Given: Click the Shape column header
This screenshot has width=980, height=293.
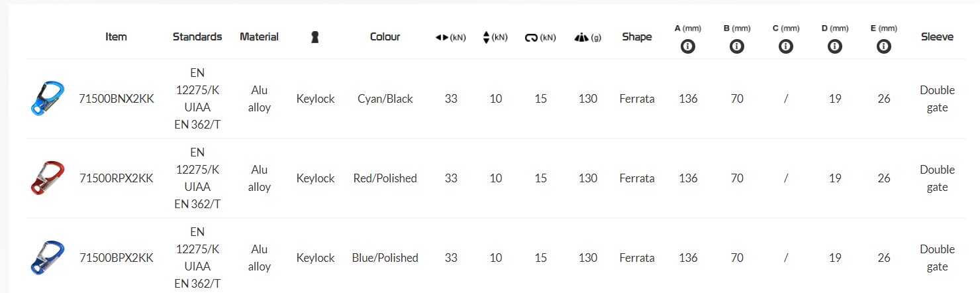Looking at the screenshot, I should point(637,37).
